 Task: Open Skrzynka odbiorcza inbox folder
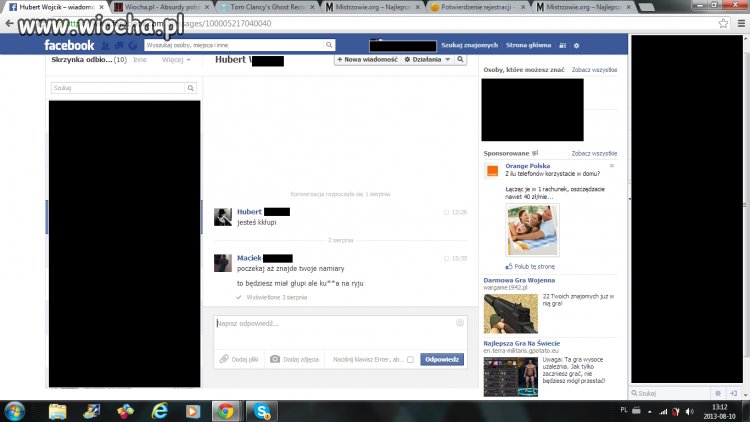point(89,60)
